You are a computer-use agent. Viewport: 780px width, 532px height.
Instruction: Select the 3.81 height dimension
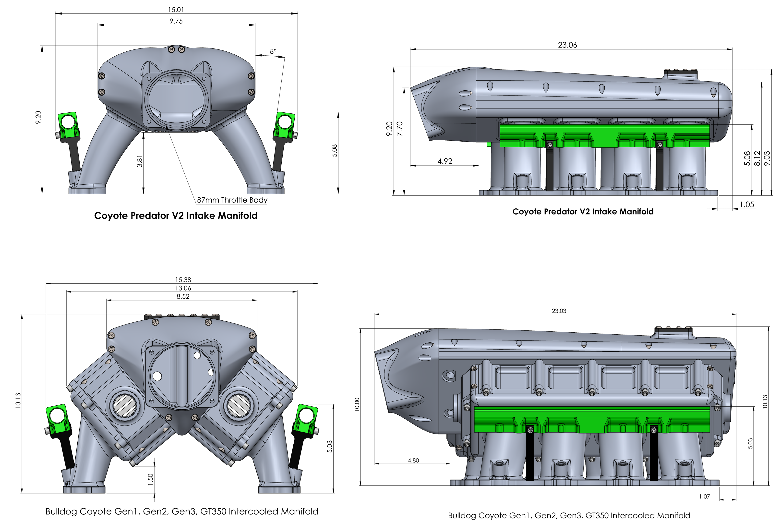(140, 161)
